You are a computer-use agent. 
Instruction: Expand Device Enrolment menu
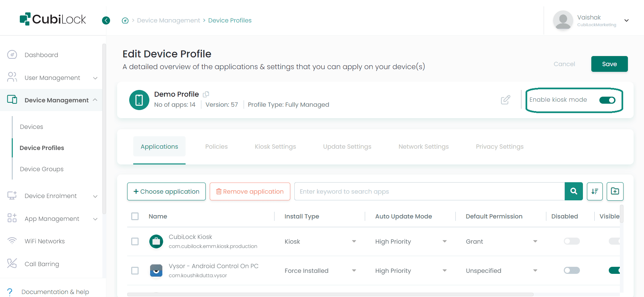(x=95, y=196)
